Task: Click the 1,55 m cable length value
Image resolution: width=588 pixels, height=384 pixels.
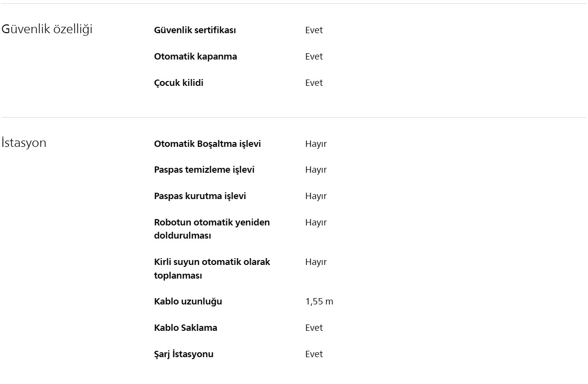Action: [x=319, y=302]
